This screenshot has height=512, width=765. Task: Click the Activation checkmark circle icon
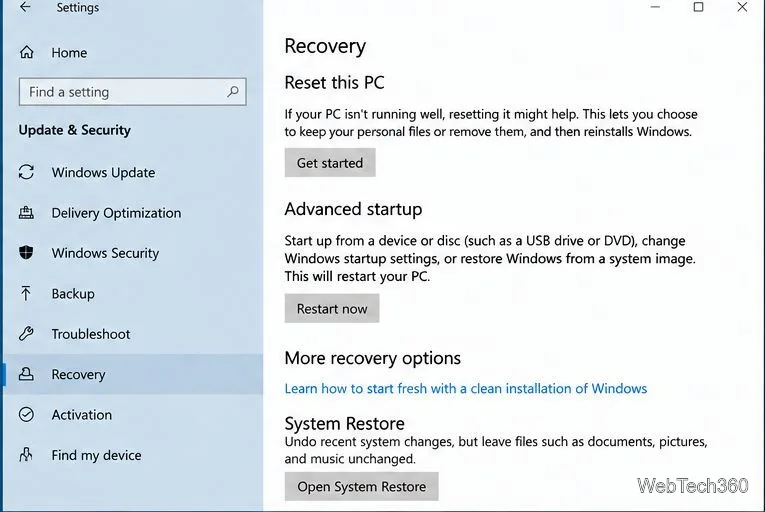tap(26, 414)
